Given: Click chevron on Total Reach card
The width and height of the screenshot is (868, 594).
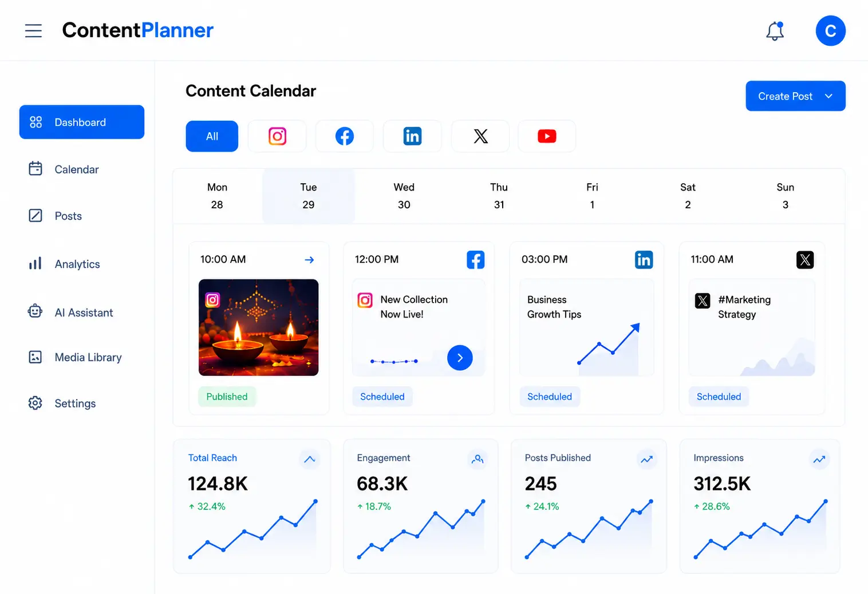Looking at the screenshot, I should point(310,459).
